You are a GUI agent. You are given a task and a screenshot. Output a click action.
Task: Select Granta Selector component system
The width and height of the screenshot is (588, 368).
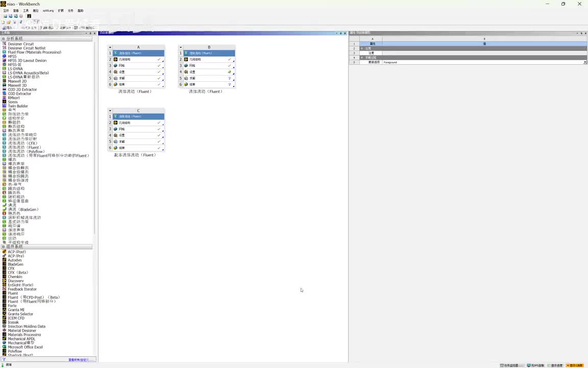coord(20,314)
